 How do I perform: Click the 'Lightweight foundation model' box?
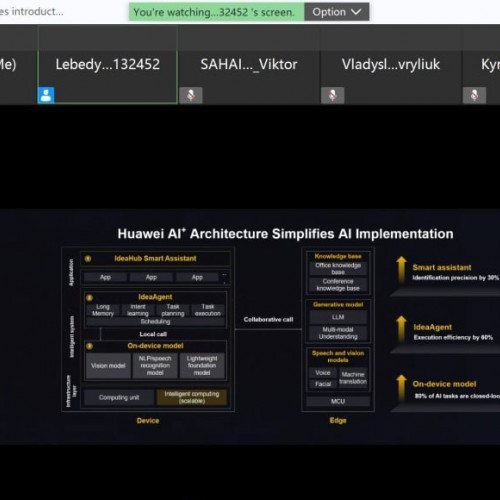[x=202, y=366]
